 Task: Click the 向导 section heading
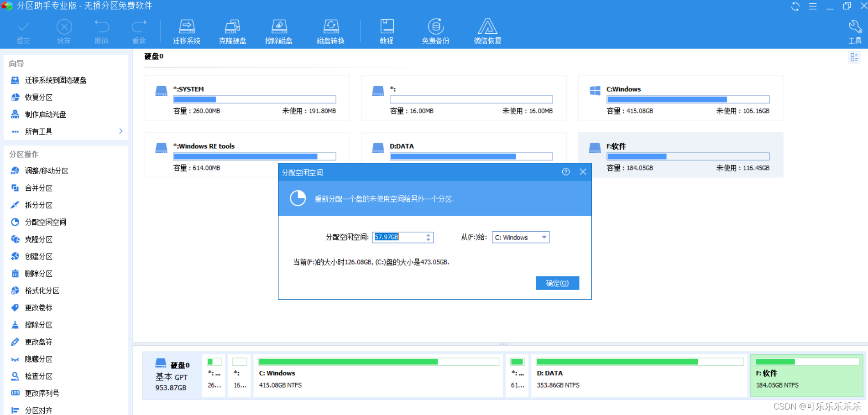pyautogui.click(x=16, y=64)
